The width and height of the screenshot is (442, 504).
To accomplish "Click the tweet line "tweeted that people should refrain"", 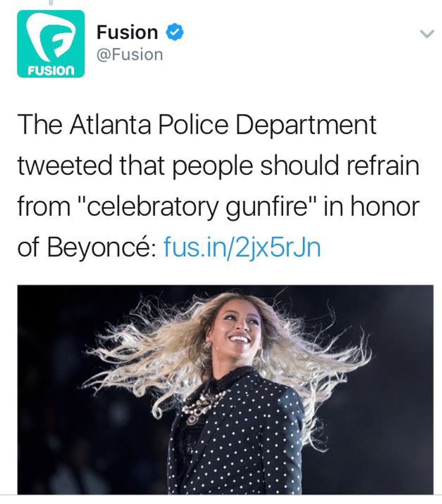I will 218,166.
